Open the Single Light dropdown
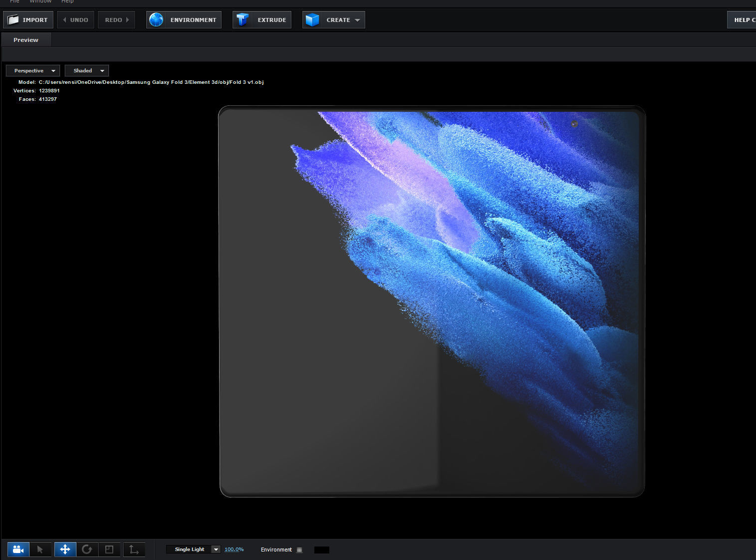 [x=193, y=550]
